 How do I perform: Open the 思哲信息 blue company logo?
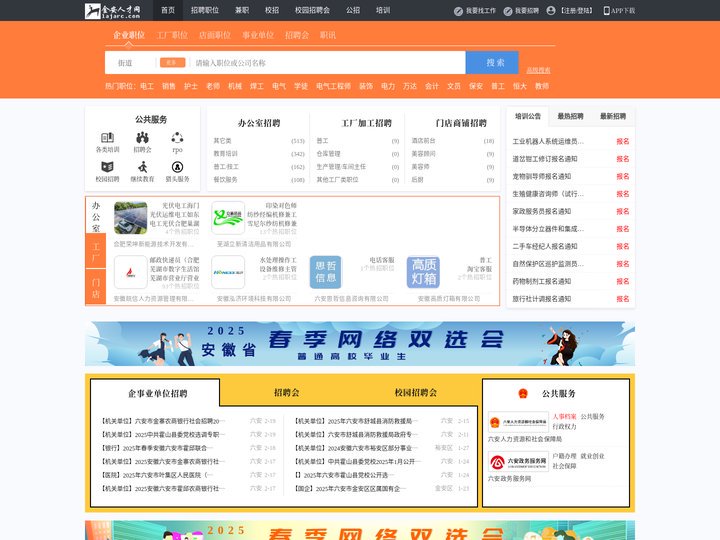coord(326,272)
